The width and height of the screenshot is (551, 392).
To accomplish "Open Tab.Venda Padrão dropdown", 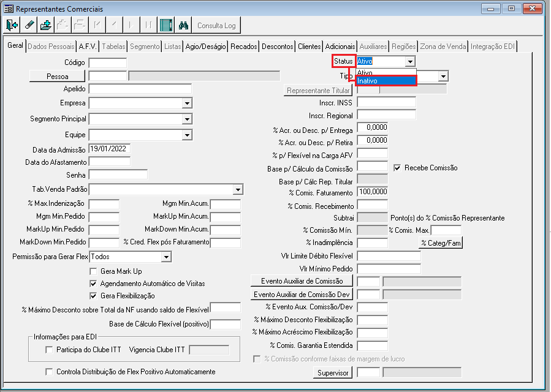I will pos(238,190).
